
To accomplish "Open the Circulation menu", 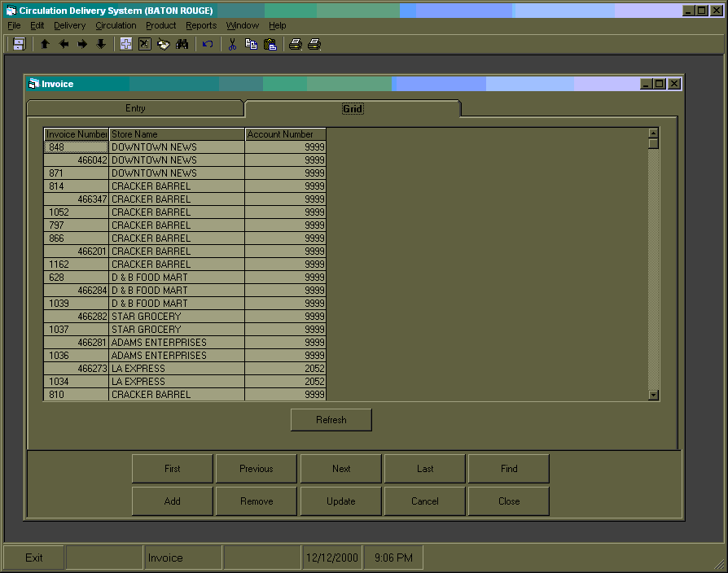I will click(x=116, y=25).
